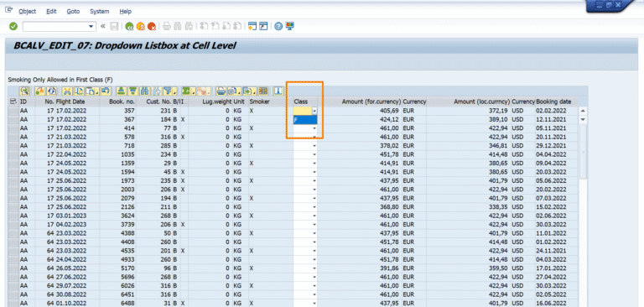The height and width of the screenshot is (307, 644).
Task: Open the Class dropdown for booking 1973
Action: [314, 180]
